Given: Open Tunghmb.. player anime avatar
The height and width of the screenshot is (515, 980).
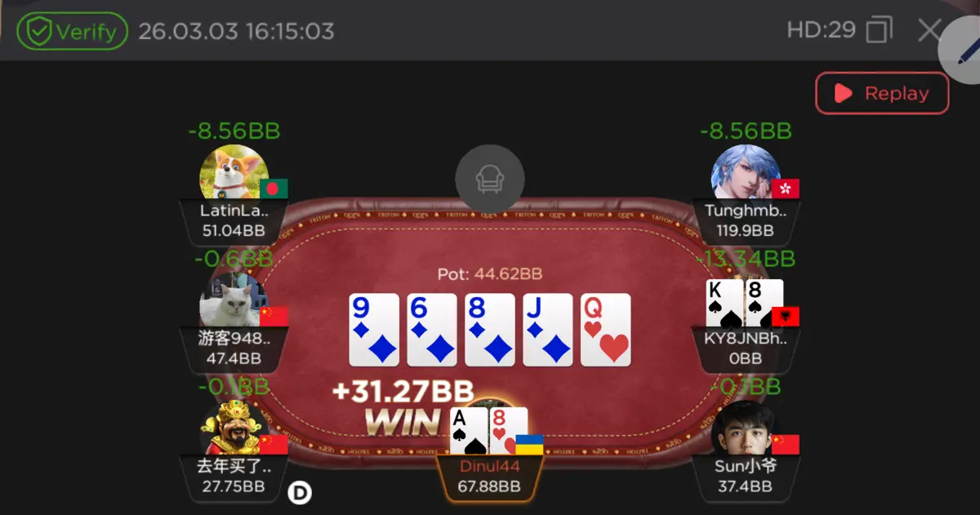Looking at the screenshot, I should pyautogui.click(x=746, y=173).
